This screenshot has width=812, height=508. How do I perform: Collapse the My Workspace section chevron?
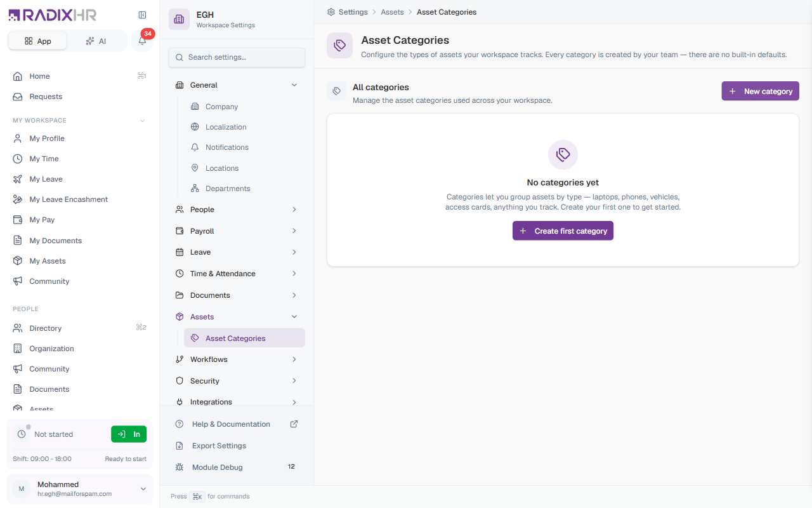pos(142,121)
